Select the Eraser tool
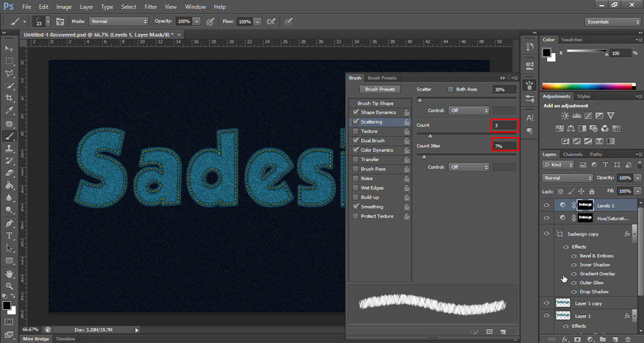This screenshot has width=644, height=343. click(x=9, y=173)
